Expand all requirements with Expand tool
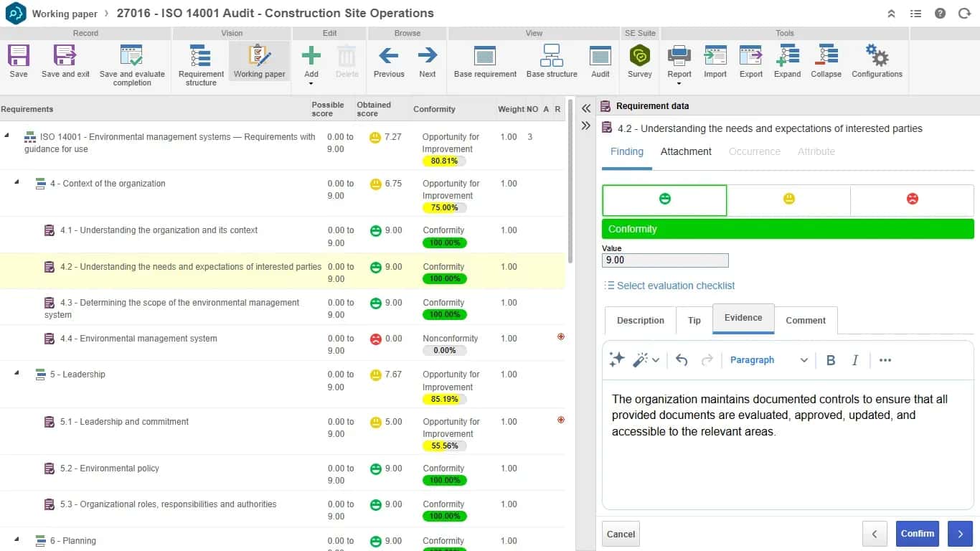 787,56
